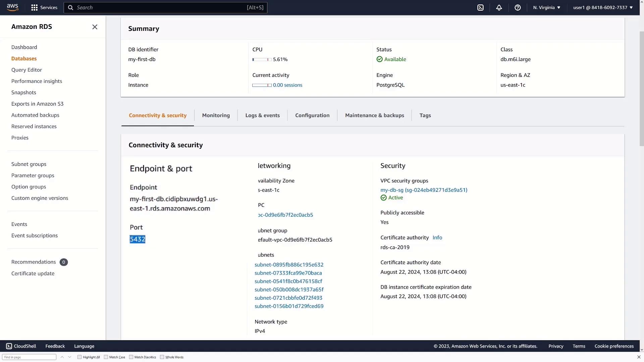This screenshot has width=644, height=362.
Task: Open the Maintenance & backups tab
Action: (374, 115)
